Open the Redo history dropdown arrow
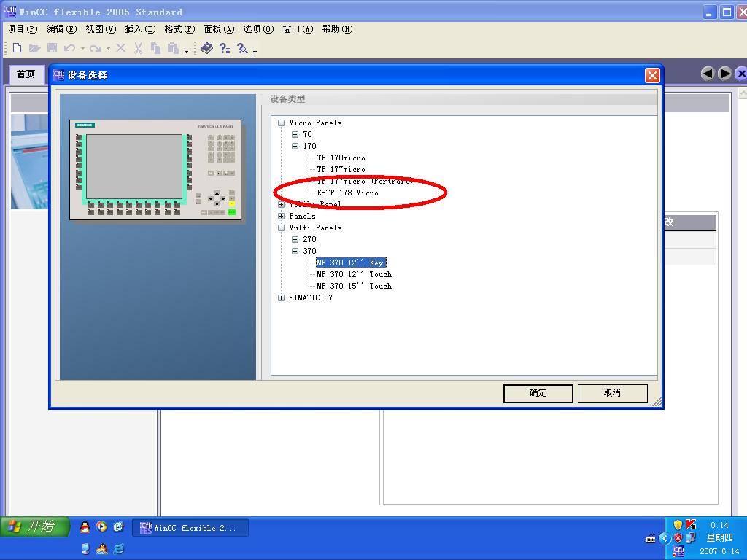Screen dimensions: 747x560 (108, 49)
